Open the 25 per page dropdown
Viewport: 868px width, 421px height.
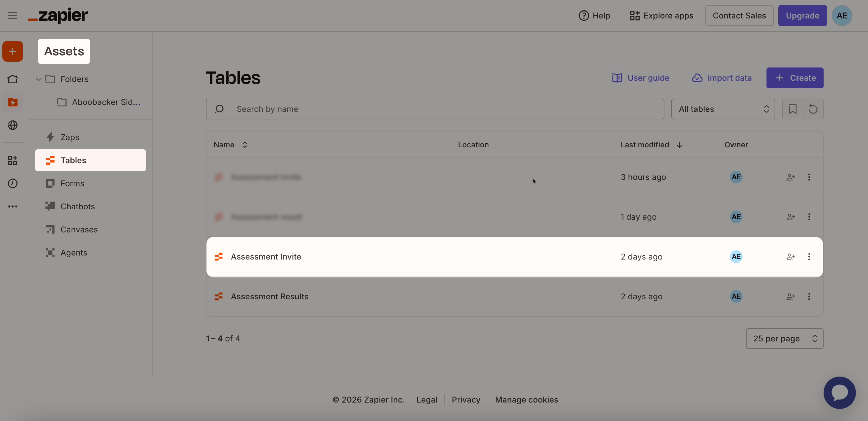(x=784, y=339)
